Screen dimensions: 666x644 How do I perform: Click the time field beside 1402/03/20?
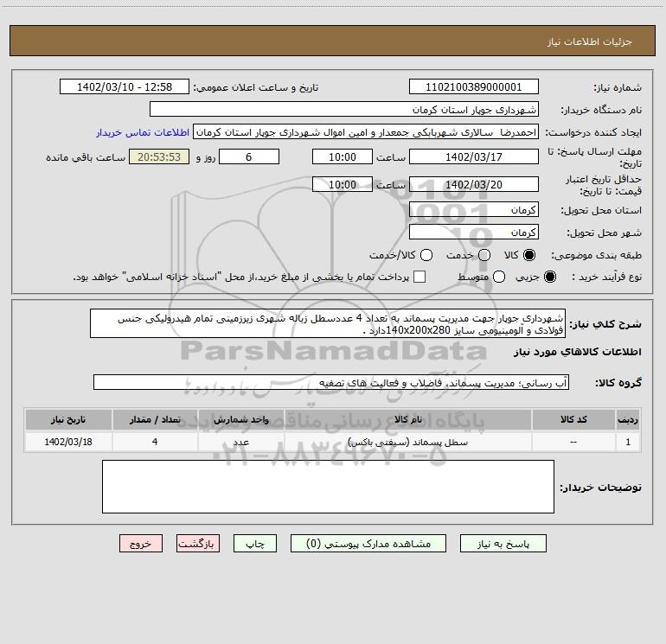pos(343,184)
